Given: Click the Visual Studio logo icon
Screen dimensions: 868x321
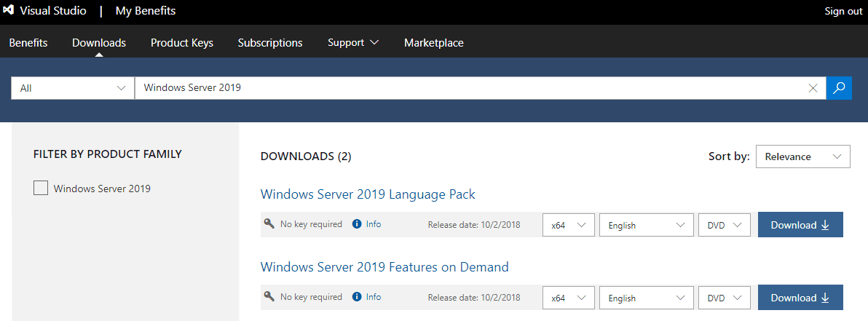Looking at the screenshot, I should [9, 11].
